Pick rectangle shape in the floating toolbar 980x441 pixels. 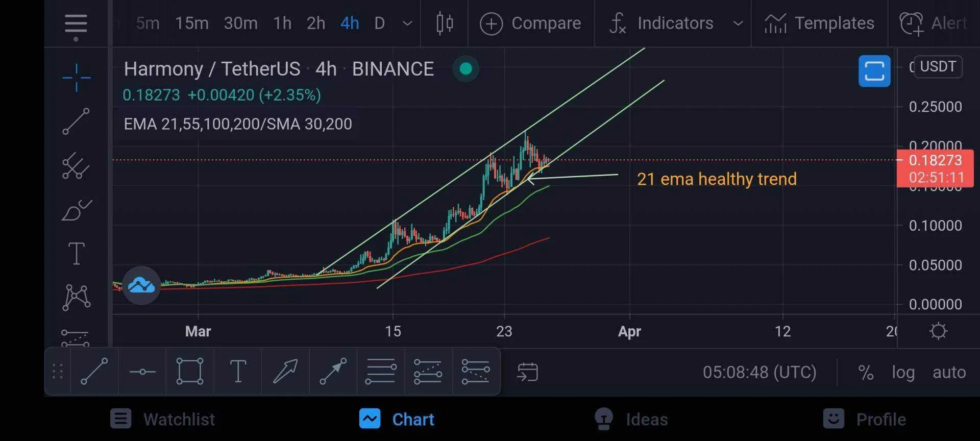(190, 372)
